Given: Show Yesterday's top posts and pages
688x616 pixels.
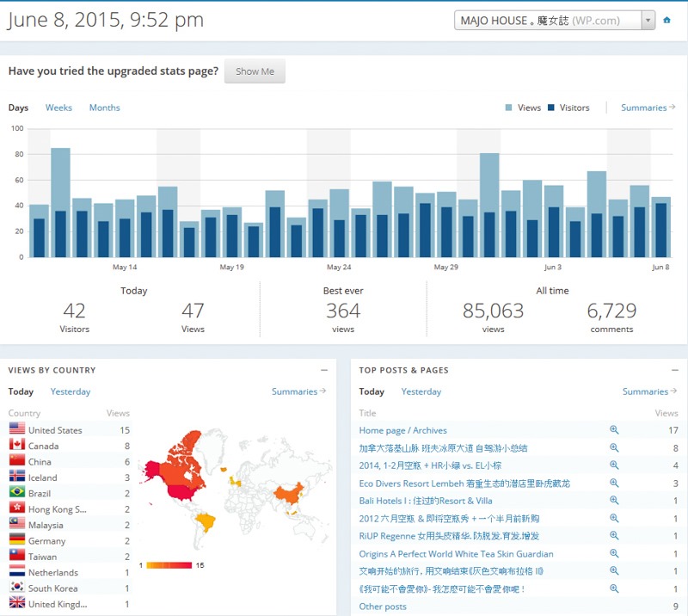Looking at the screenshot, I should [x=421, y=391].
